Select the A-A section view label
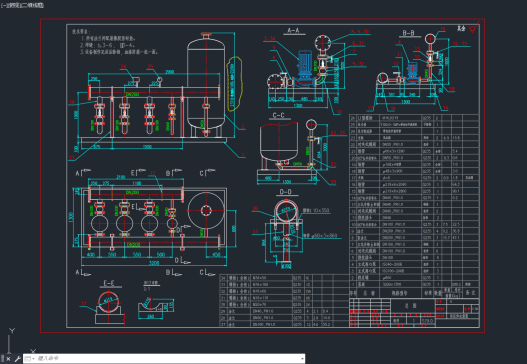527x364 pixels. (293, 31)
